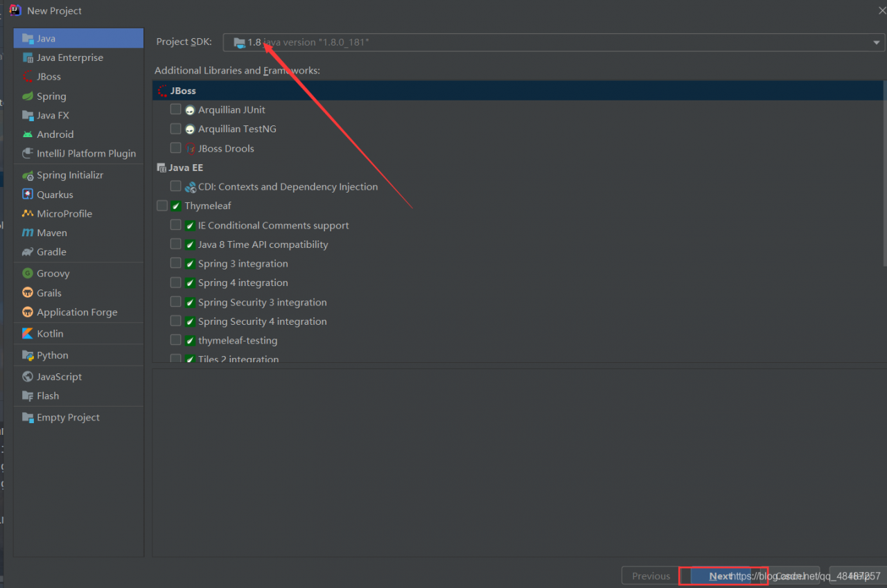Choose the JBoss project type
The image size is (887, 588).
click(x=78, y=77)
